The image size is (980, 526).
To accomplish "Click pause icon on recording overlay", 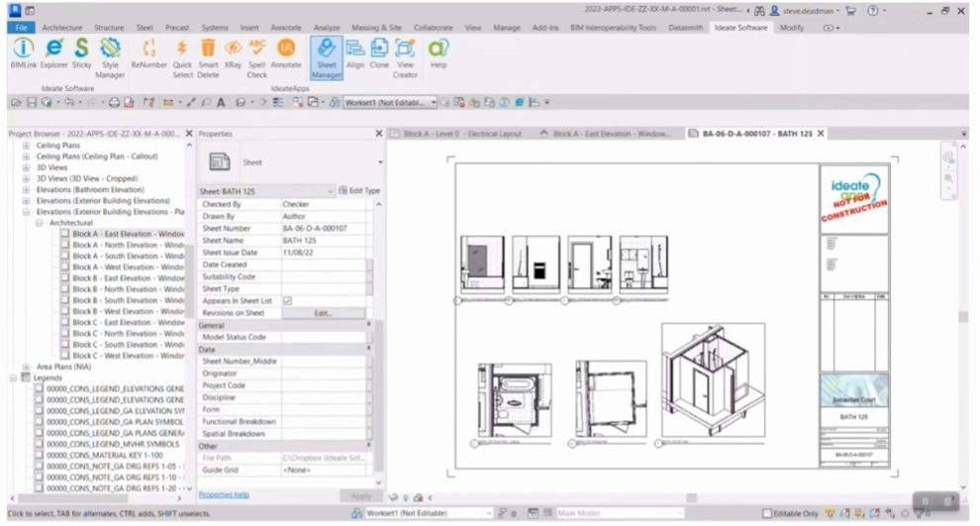I will coord(925,501).
